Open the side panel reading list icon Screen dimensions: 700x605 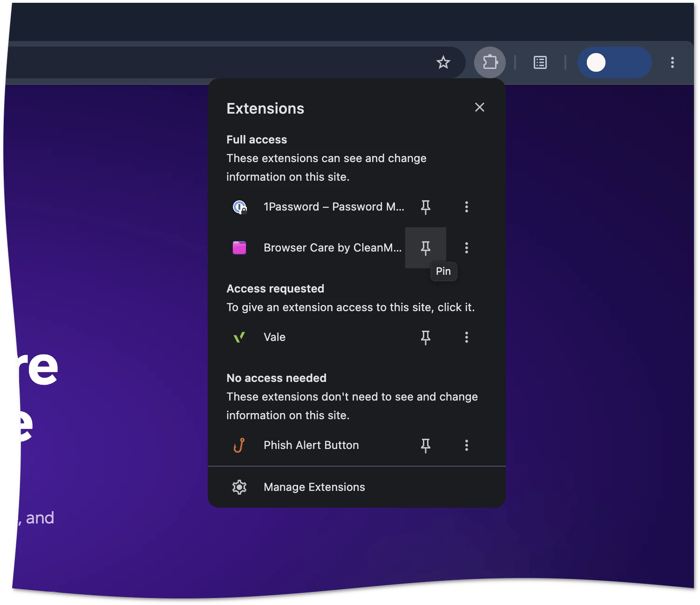(540, 62)
